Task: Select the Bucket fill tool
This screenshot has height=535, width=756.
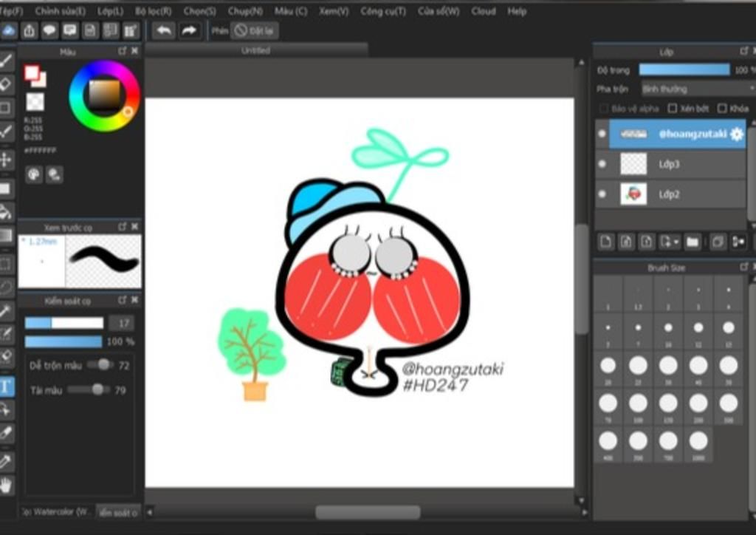Action: (x=6, y=212)
